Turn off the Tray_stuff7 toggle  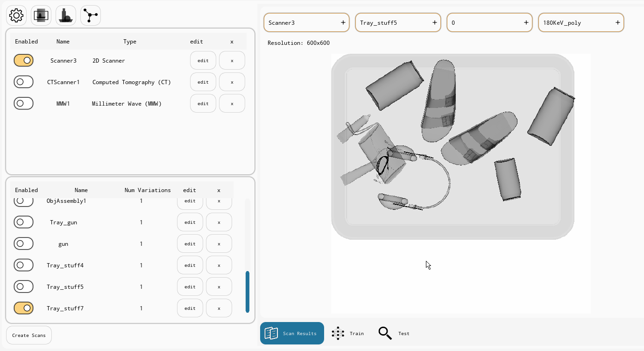point(23,308)
